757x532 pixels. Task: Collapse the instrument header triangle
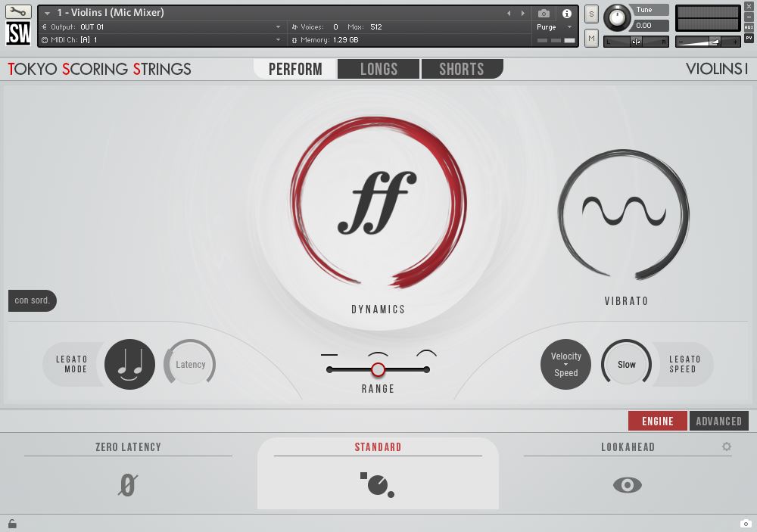pyautogui.click(x=47, y=14)
